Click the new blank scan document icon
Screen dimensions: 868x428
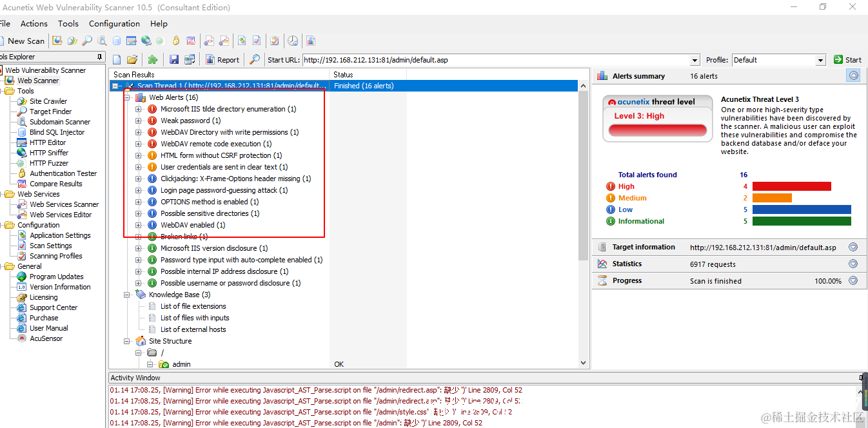(117, 59)
